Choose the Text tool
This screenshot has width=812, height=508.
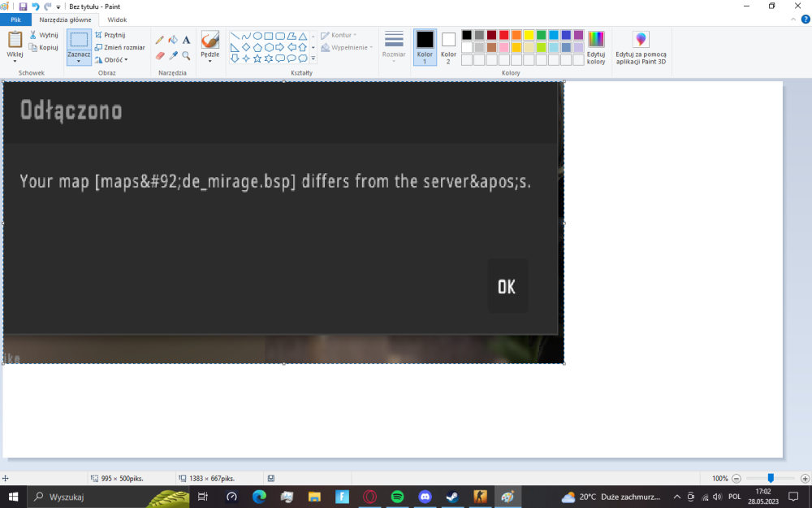tap(187, 40)
